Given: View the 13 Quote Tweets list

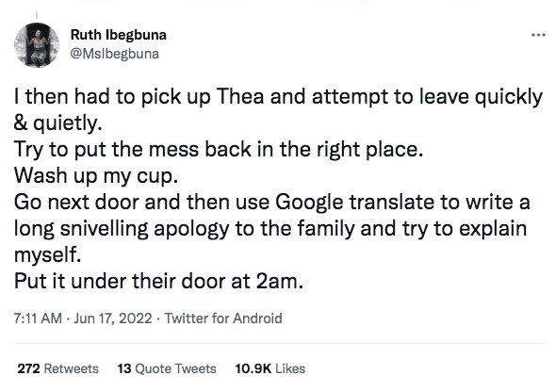Looking at the screenshot, I should click(x=167, y=368).
